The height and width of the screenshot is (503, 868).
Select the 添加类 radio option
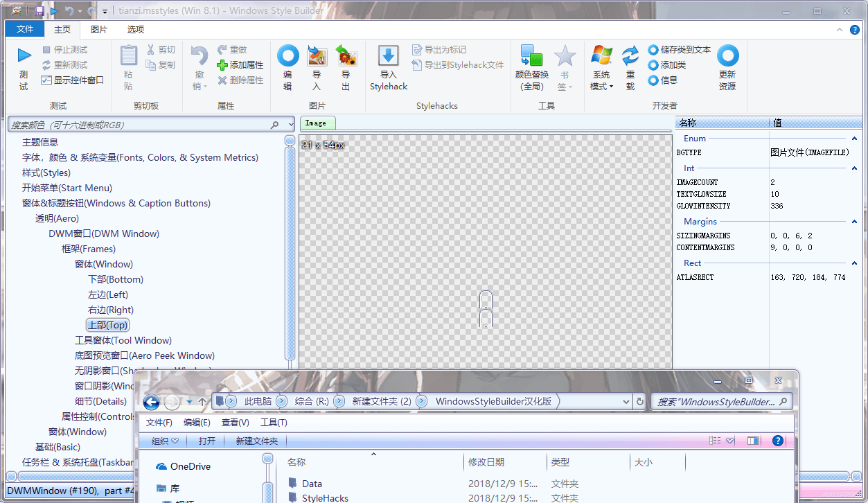[667, 65]
